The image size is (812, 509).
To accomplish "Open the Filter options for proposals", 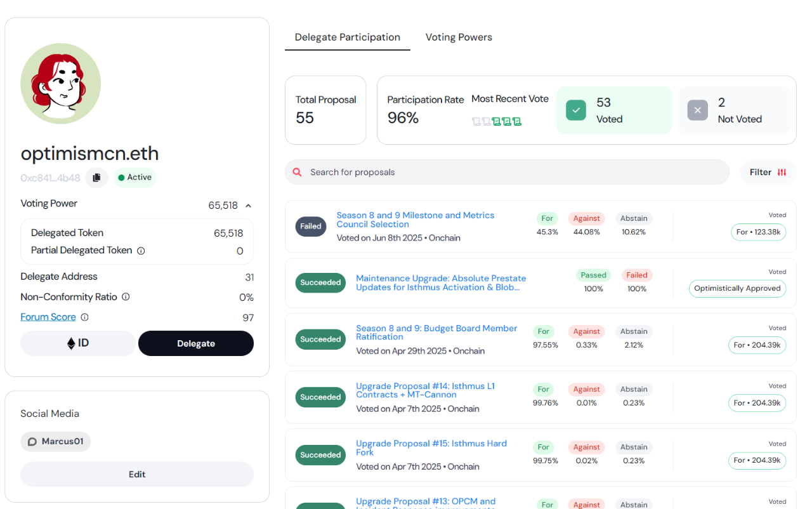I will click(x=768, y=172).
